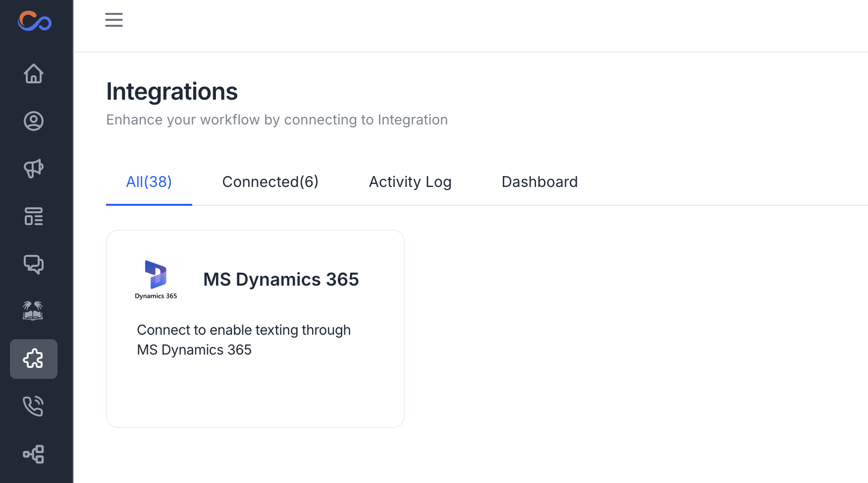
Task: Open the Home icon in the sidebar
Action: pyautogui.click(x=34, y=73)
